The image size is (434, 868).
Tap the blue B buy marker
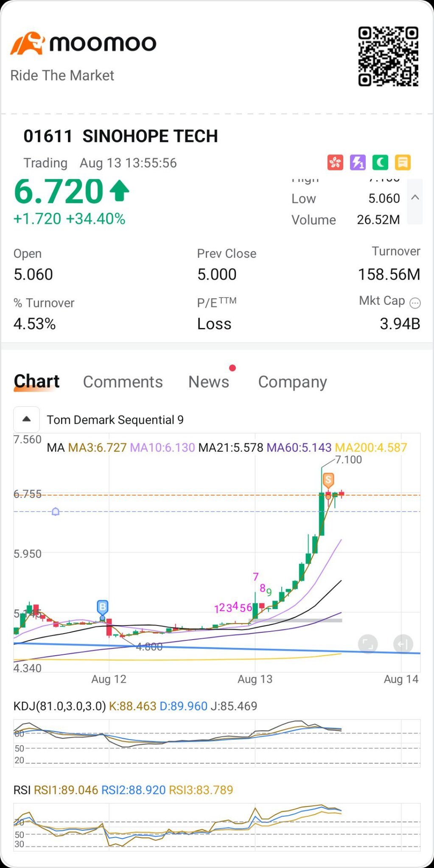[x=102, y=608]
